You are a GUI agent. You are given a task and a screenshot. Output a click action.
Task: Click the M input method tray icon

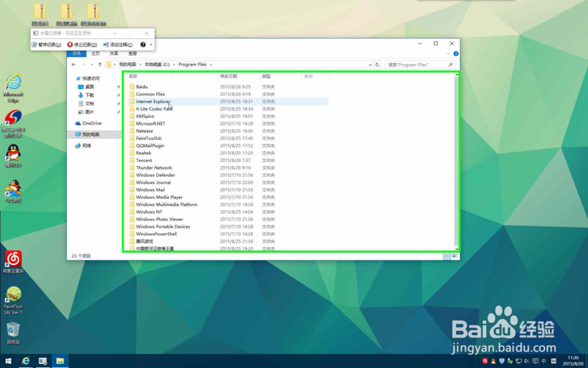(x=553, y=362)
